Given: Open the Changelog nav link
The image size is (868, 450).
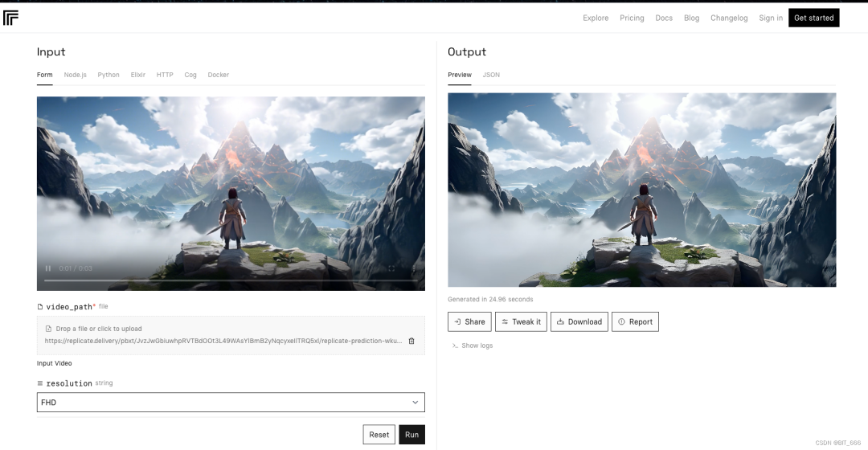Looking at the screenshot, I should 729,18.
